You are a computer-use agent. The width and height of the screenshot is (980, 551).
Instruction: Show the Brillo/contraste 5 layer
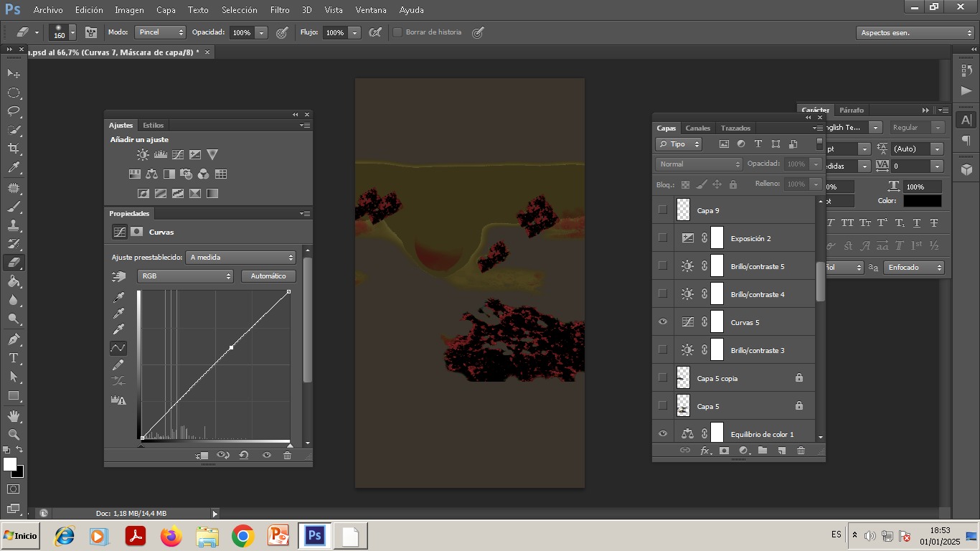pos(663,266)
